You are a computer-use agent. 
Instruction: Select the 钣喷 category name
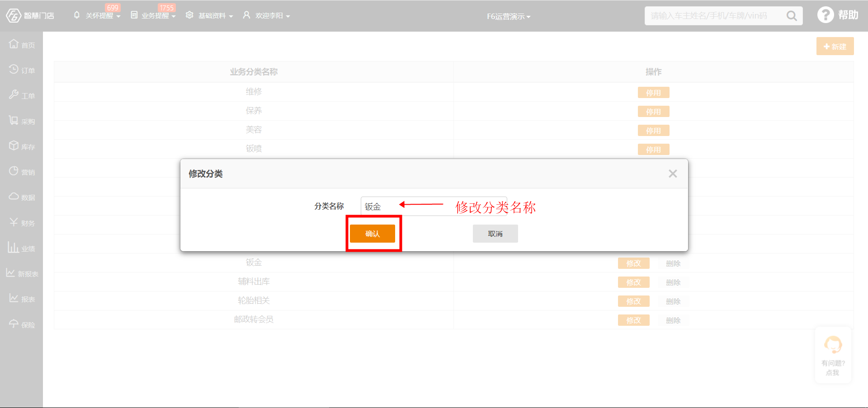tap(254, 149)
